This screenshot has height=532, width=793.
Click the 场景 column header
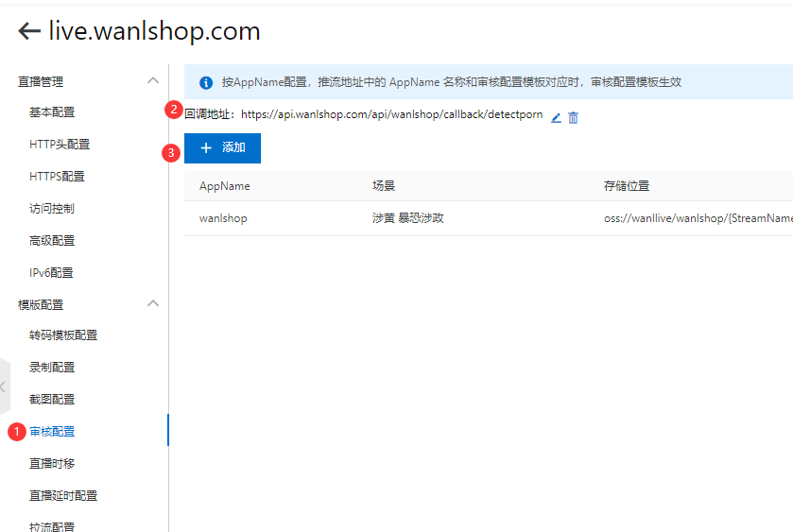tap(384, 186)
